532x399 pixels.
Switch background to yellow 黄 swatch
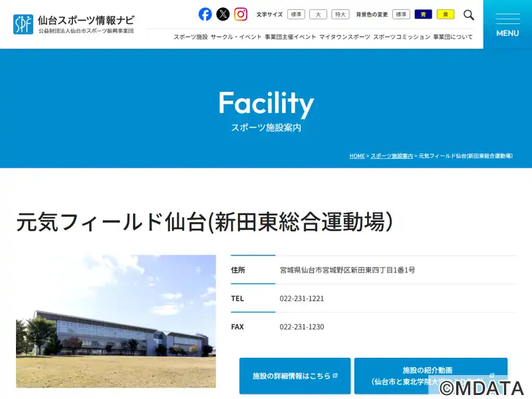(x=446, y=14)
